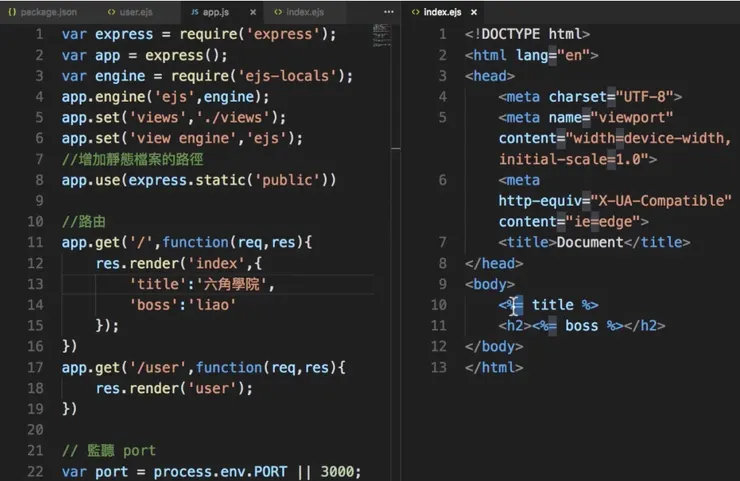The width and height of the screenshot is (740, 481).
Task: Click the 'liao' string value
Action: (x=213, y=305)
